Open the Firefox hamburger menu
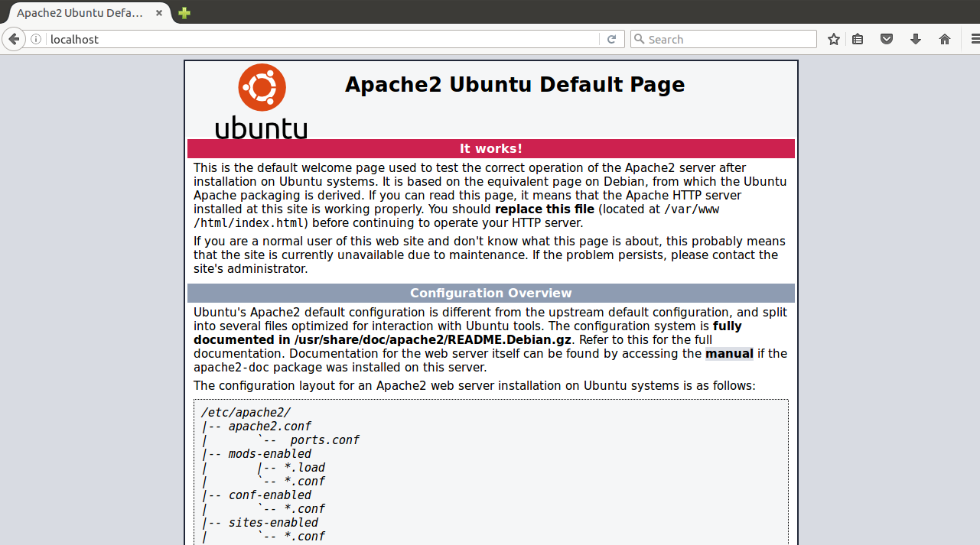This screenshot has width=980, height=545. pyautogui.click(x=974, y=39)
